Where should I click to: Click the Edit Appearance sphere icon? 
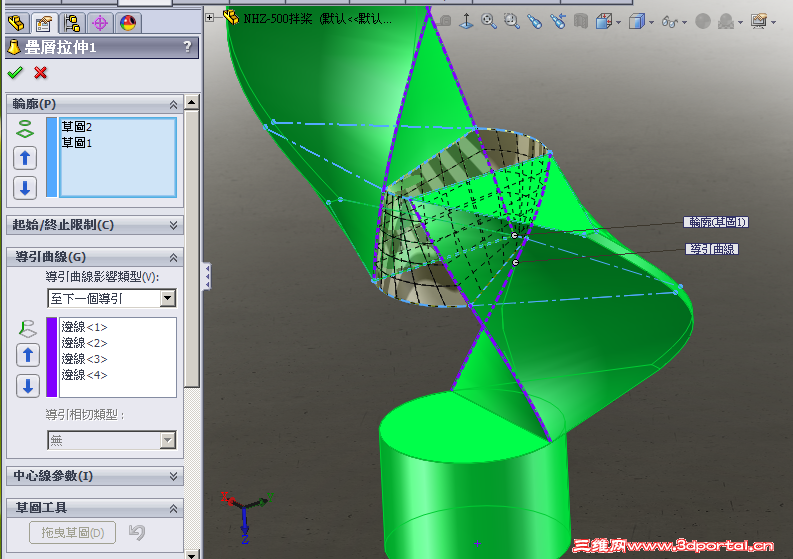703,21
